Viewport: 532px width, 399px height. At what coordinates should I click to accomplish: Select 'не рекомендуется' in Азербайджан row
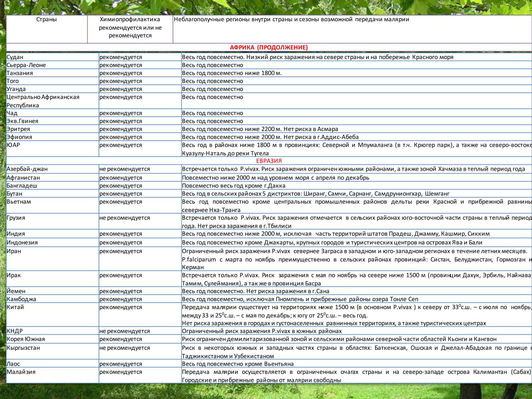click(125, 169)
